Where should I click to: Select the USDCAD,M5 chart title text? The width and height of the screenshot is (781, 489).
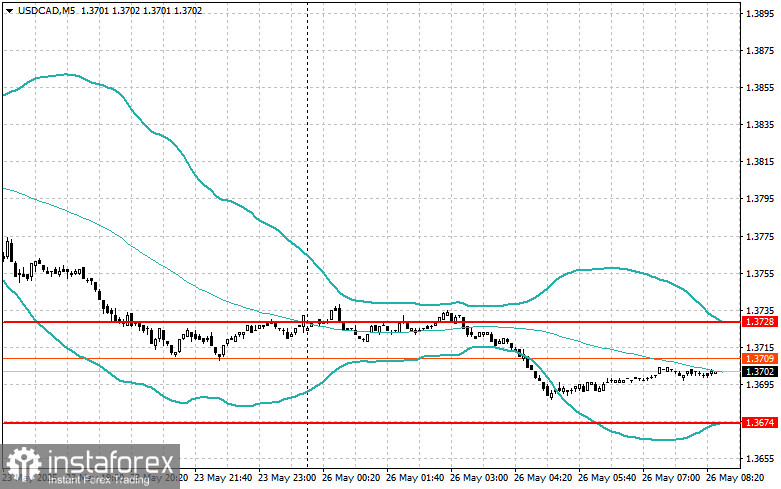[46, 10]
